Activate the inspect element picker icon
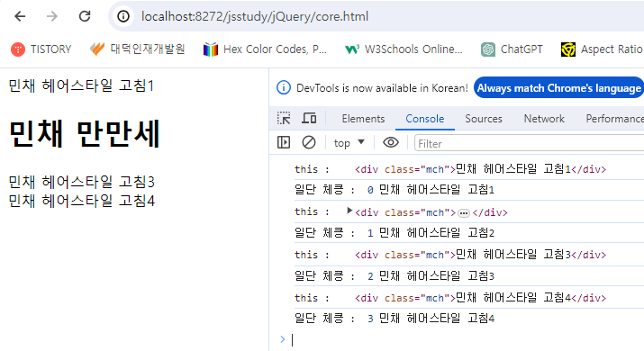Image resolution: width=644 pixels, height=351 pixels. click(284, 118)
